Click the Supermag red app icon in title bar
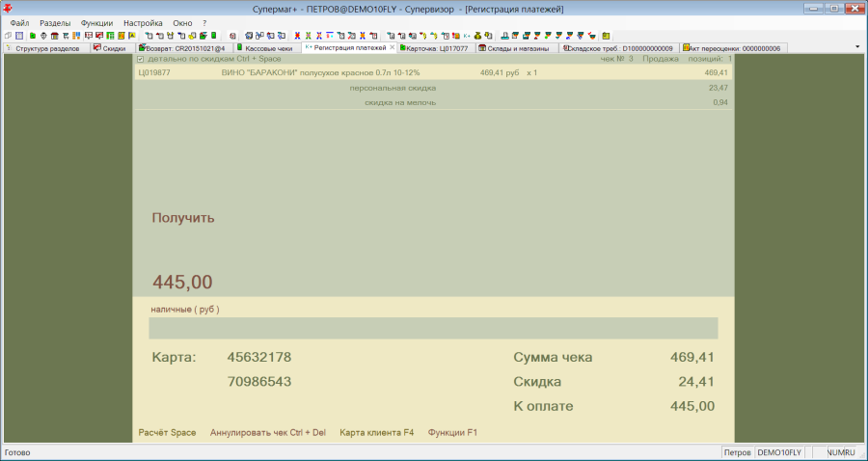The image size is (868, 461). (x=9, y=9)
